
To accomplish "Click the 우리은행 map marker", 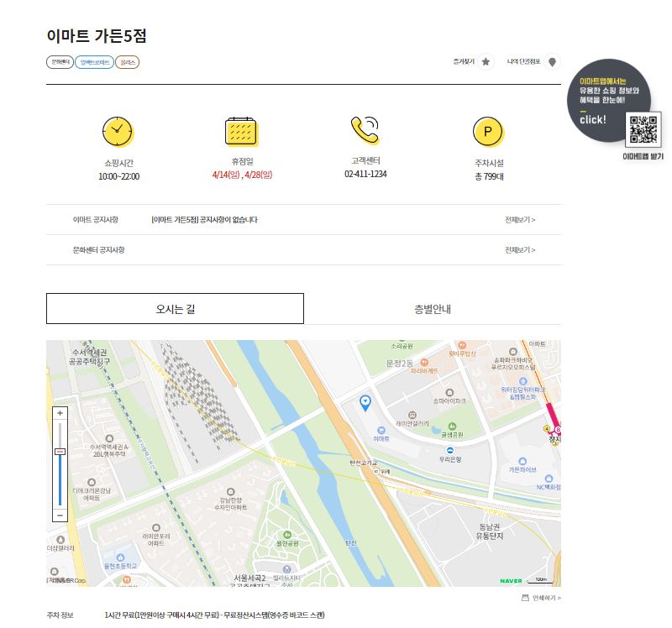I will [449, 450].
